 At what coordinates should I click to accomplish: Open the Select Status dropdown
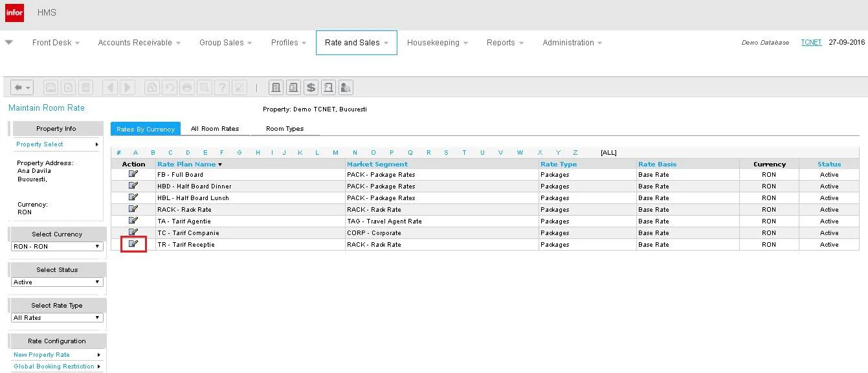tap(58, 282)
